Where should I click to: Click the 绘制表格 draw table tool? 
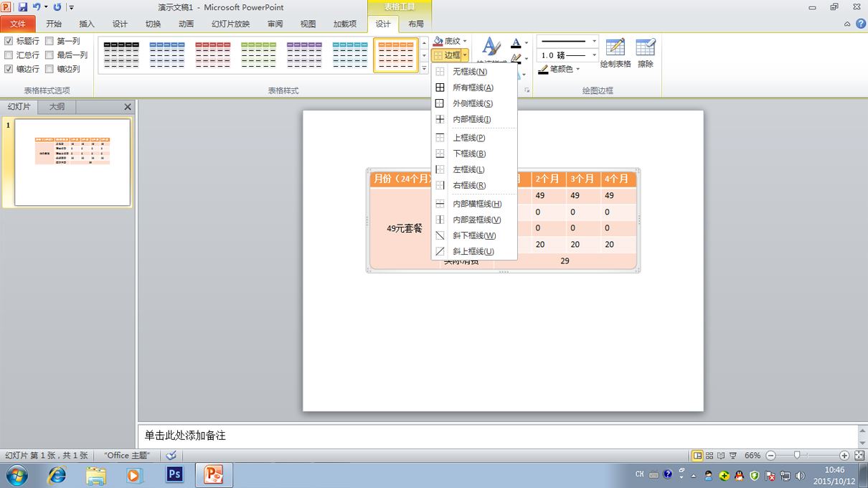coord(615,52)
